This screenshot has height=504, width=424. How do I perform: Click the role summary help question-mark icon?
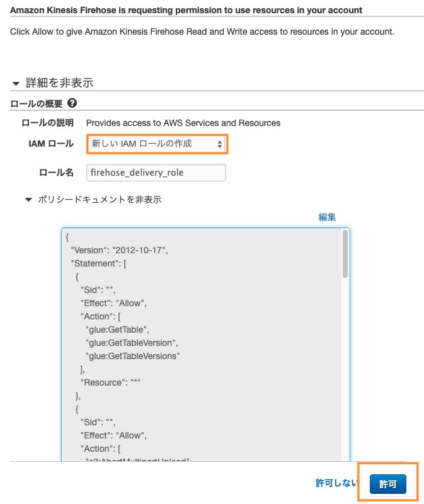click(72, 103)
